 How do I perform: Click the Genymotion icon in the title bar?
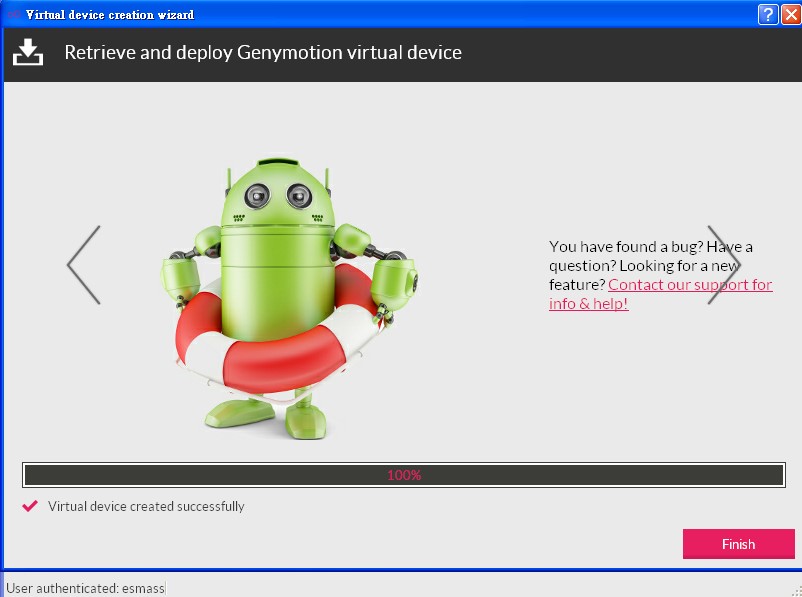pos(13,14)
